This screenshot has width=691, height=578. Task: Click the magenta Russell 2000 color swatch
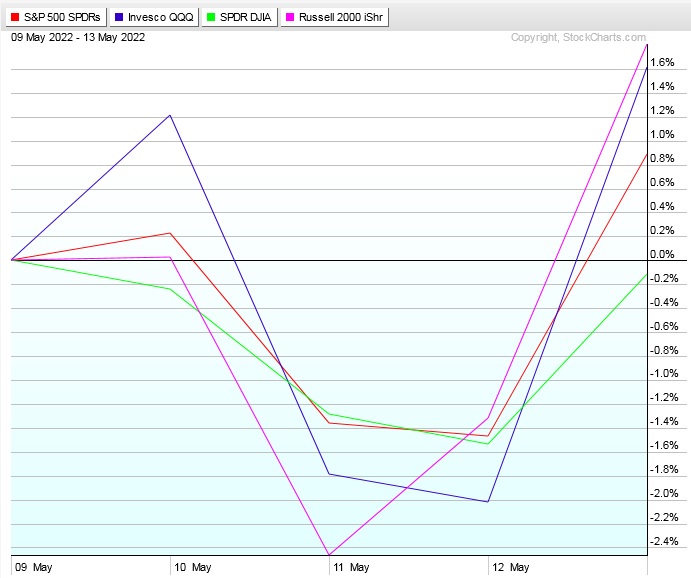tap(290, 17)
